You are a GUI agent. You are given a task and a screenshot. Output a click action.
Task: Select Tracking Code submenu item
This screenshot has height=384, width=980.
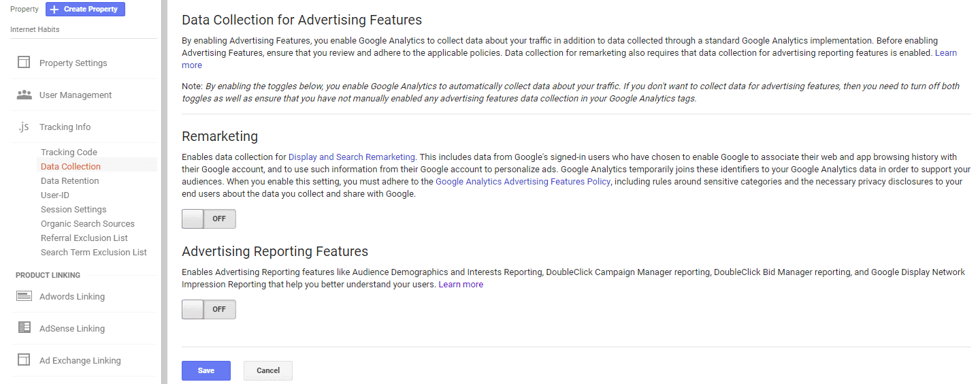point(69,152)
